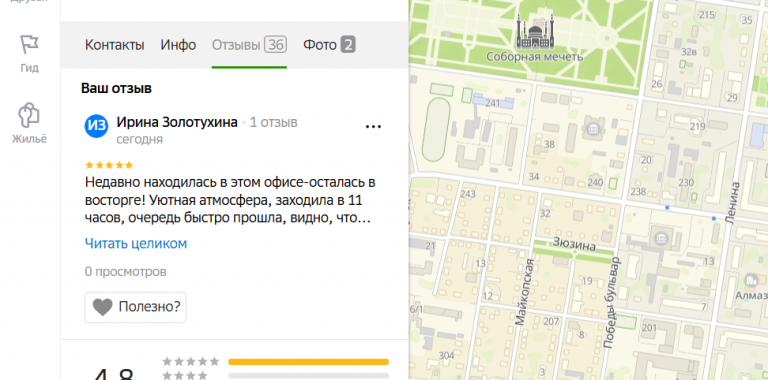This screenshot has height=380, width=768.
Task: Click the museum icon near building 38
Action: [593, 129]
